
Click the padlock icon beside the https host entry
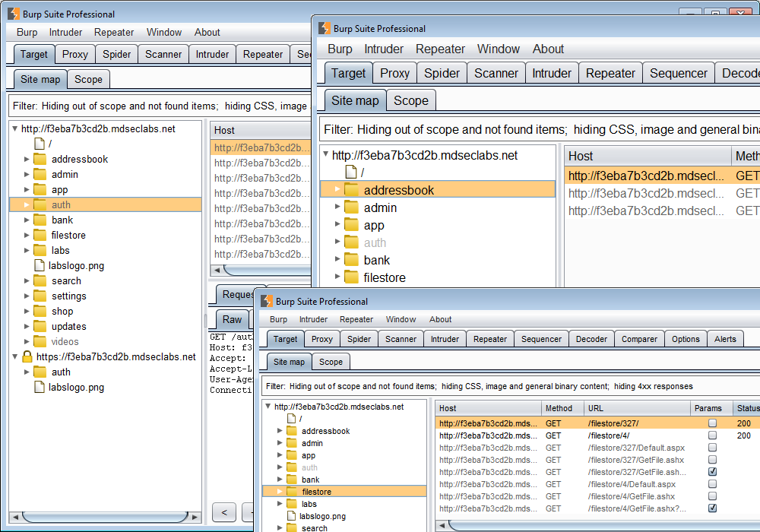[x=27, y=356]
